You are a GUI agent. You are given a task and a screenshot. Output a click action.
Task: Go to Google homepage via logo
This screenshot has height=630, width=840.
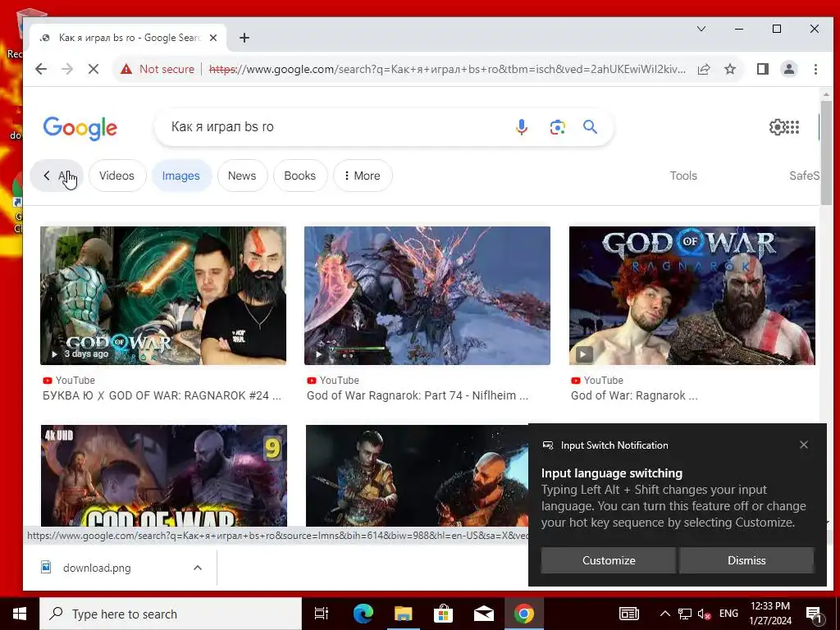pos(80,128)
